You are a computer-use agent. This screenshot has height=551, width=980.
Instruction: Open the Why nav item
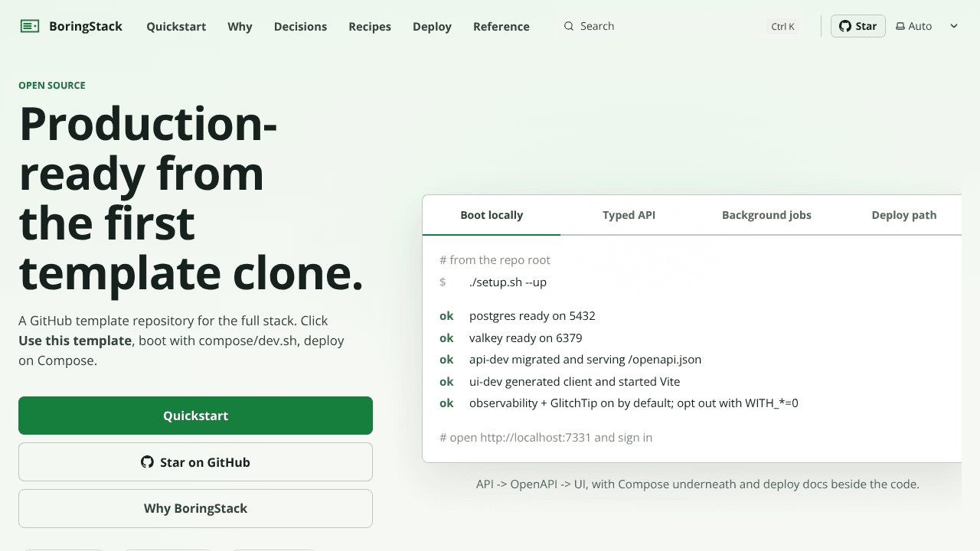[x=240, y=26]
